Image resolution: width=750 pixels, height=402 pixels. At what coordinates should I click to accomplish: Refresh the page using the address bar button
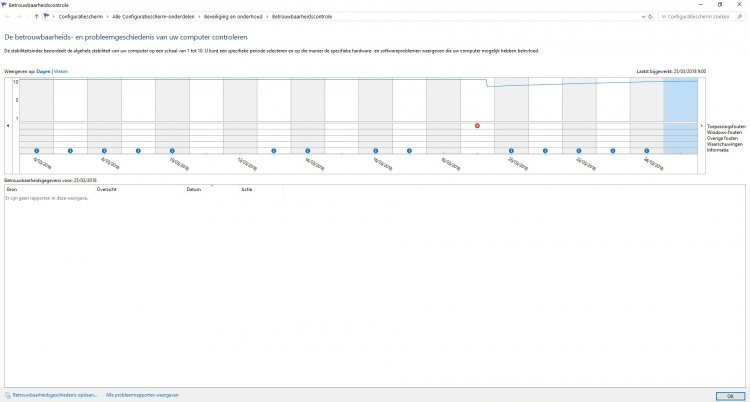[648, 16]
